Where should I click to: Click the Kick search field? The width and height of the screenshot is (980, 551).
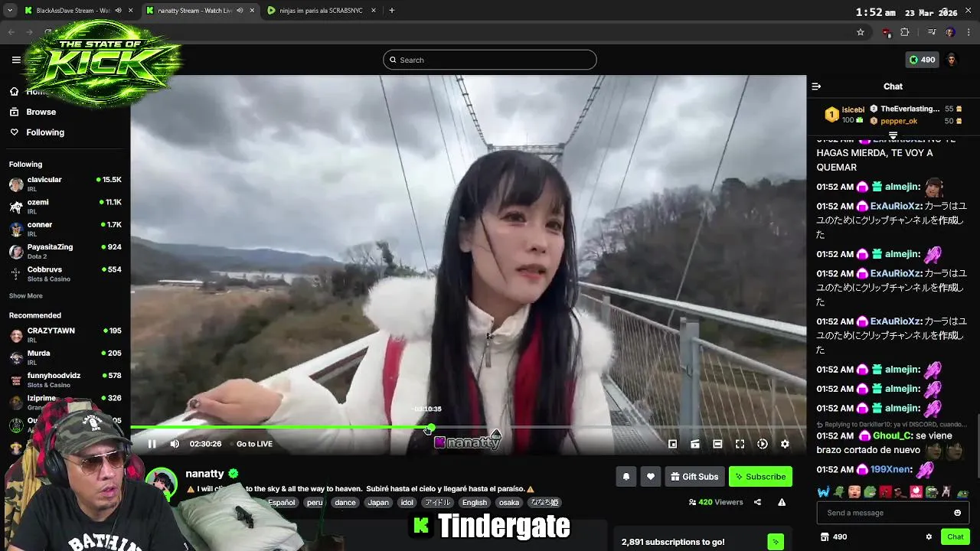490,60
